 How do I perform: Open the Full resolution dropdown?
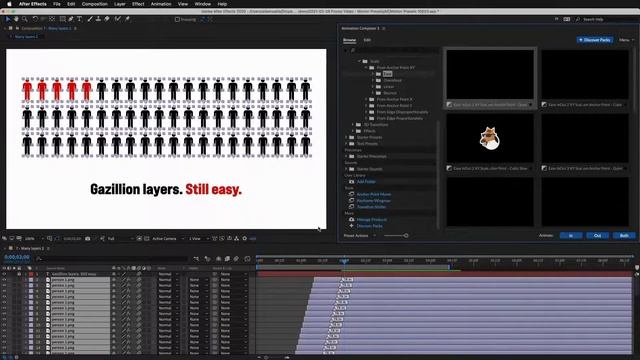120,238
